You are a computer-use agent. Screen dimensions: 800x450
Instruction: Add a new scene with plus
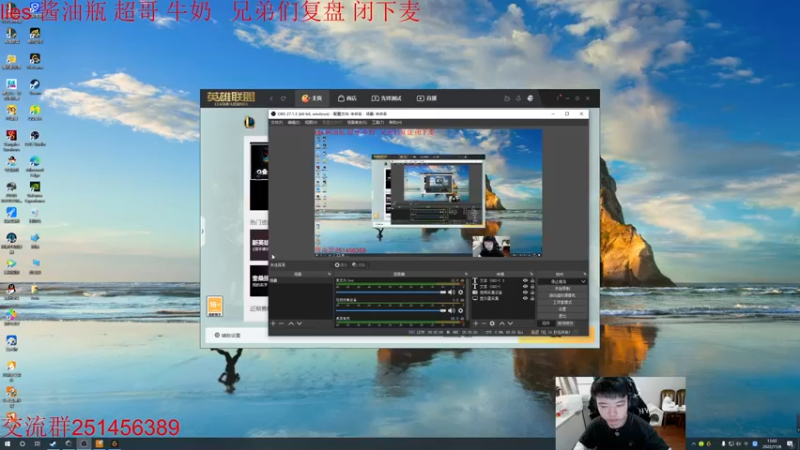[273, 323]
